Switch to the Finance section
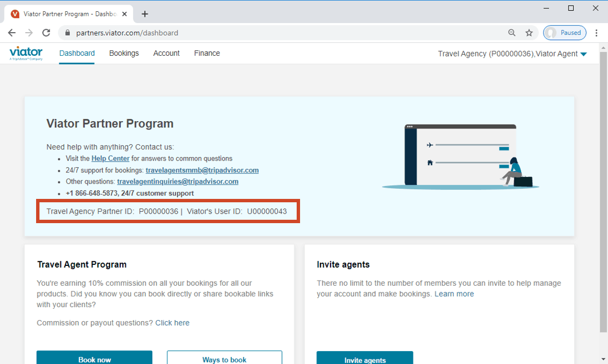This screenshot has width=608, height=364. [x=207, y=54]
